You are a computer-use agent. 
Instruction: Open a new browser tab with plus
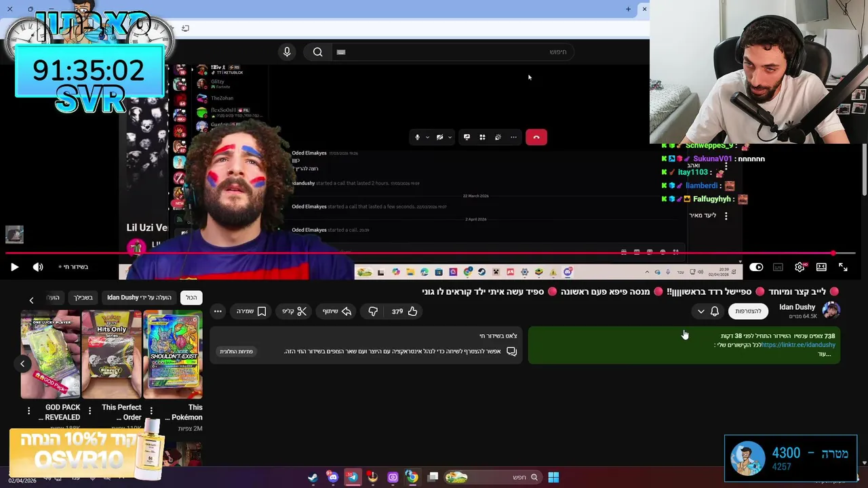[628, 9]
